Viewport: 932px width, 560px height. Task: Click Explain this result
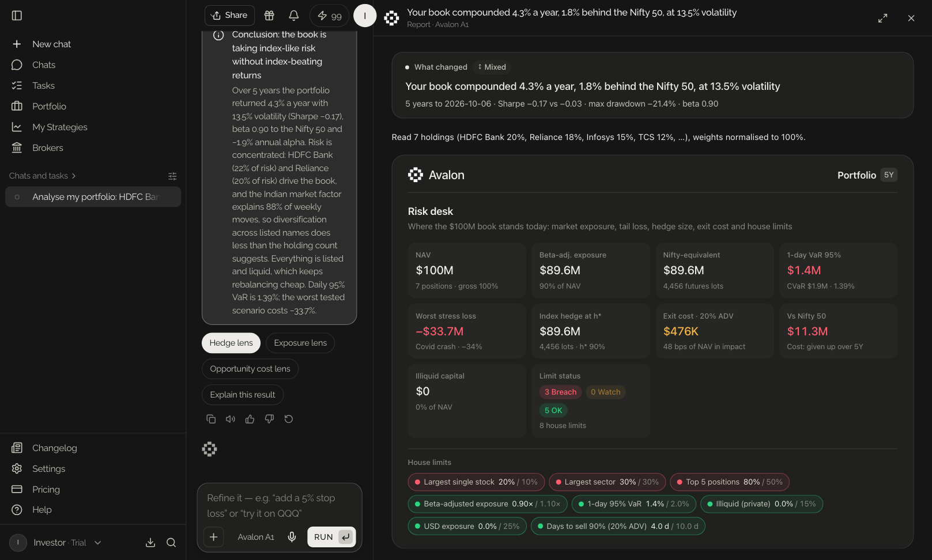tap(243, 395)
